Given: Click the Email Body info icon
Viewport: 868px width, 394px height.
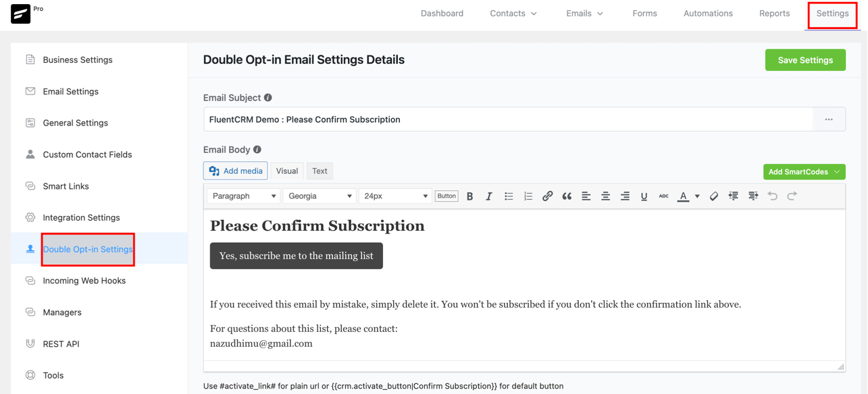Looking at the screenshot, I should click(x=257, y=150).
